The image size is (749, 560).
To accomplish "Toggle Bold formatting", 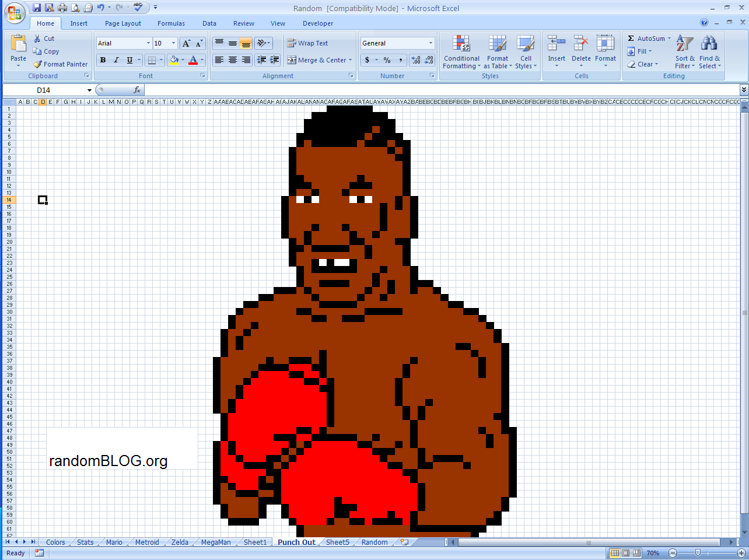I will click(103, 60).
